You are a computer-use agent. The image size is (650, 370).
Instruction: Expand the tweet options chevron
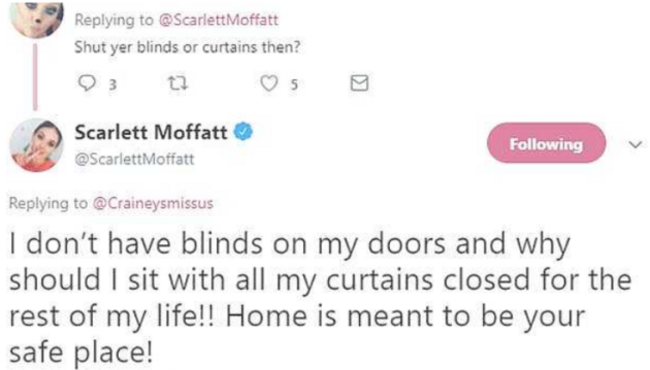[x=635, y=145]
